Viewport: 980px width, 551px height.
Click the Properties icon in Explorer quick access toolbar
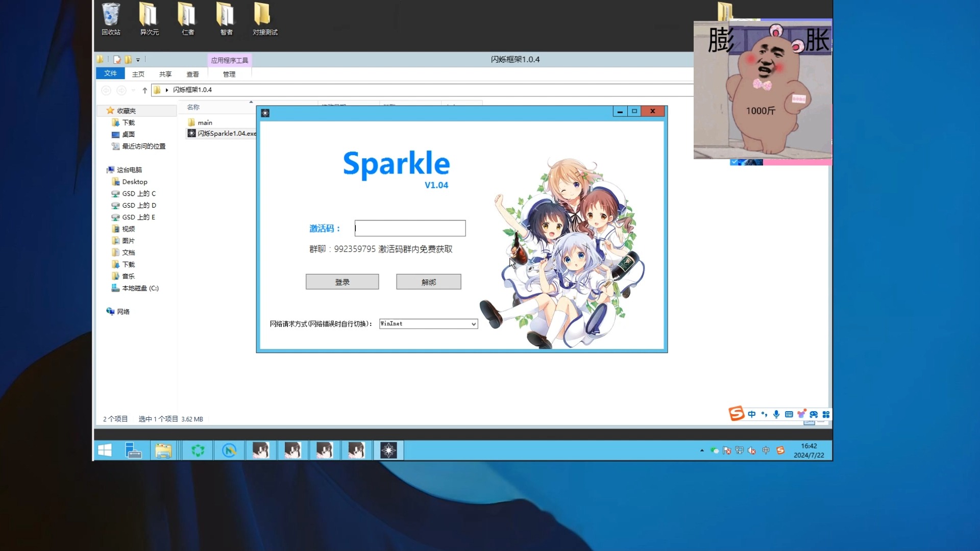(x=117, y=60)
